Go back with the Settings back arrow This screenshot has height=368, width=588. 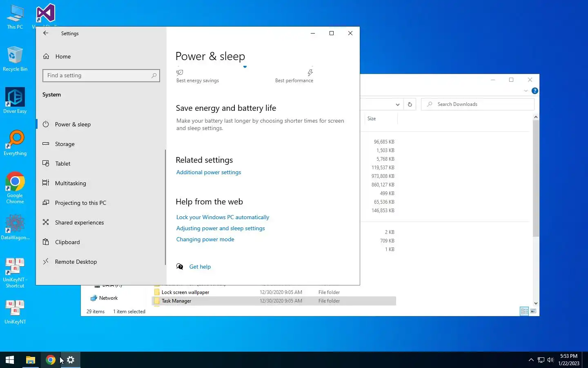coord(46,33)
